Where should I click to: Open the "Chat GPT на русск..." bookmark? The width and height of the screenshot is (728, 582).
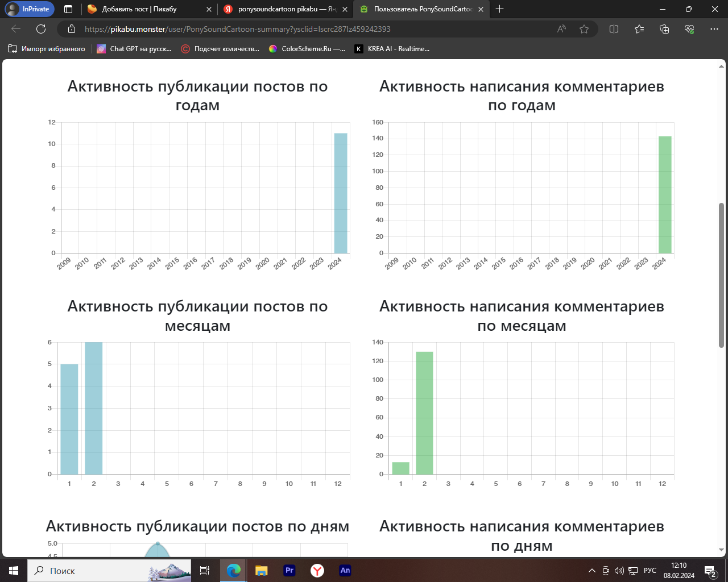pyautogui.click(x=134, y=49)
